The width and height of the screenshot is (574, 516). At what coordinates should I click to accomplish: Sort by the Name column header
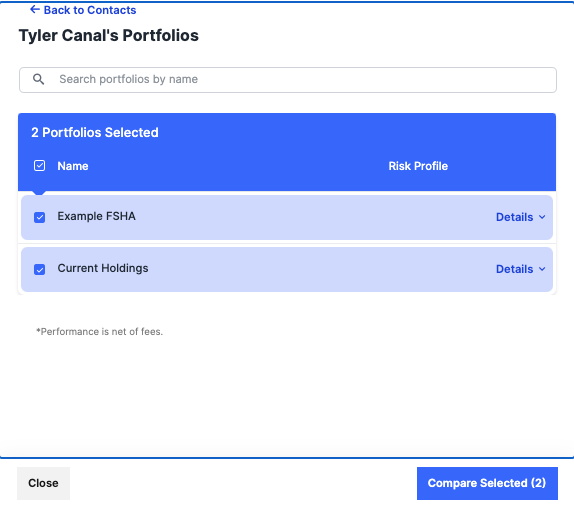pyautogui.click(x=73, y=166)
